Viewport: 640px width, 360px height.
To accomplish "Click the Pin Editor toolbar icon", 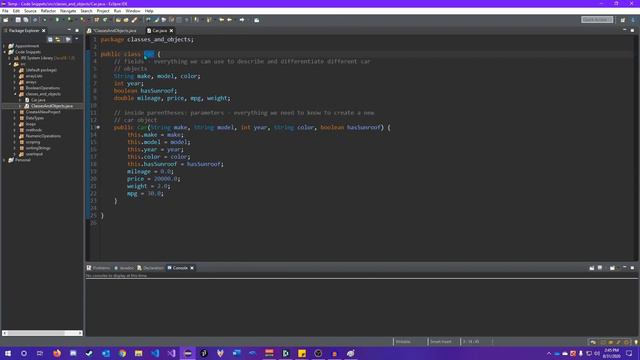I will pyautogui.click(x=257, y=20).
